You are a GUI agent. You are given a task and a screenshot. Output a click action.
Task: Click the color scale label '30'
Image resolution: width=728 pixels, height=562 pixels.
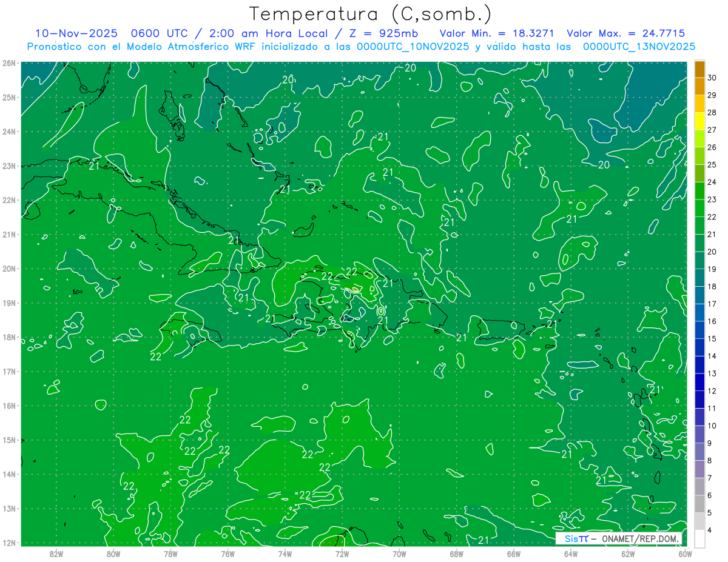712,78
